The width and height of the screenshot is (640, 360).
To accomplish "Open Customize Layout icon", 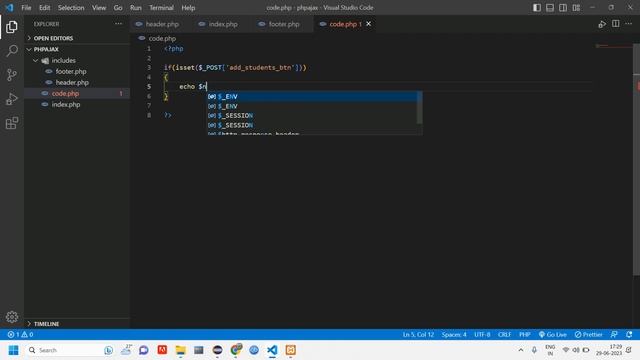I will click(576, 8).
